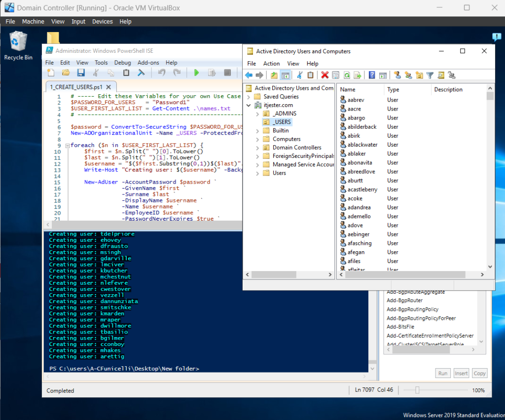This screenshot has height=420, width=505.
Task: Collapse the itjester.com domain node
Action: [x=249, y=105]
